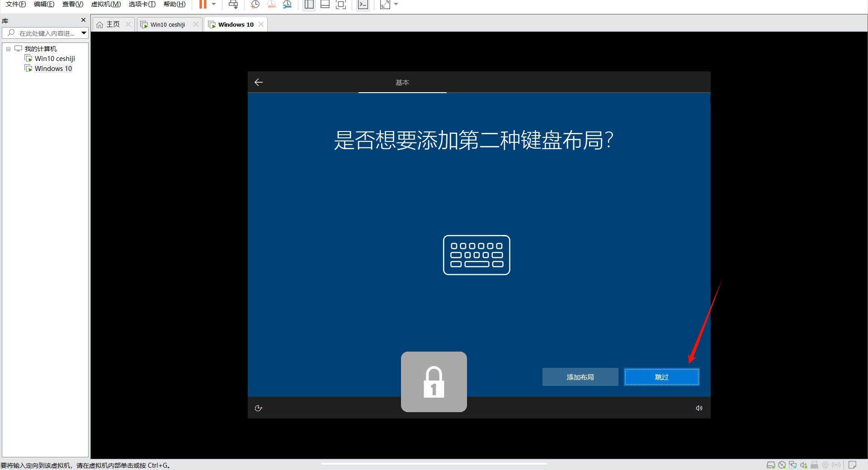The width and height of the screenshot is (868, 470).
Task: Click the 添加布局 button
Action: pyautogui.click(x=580, y=377)
